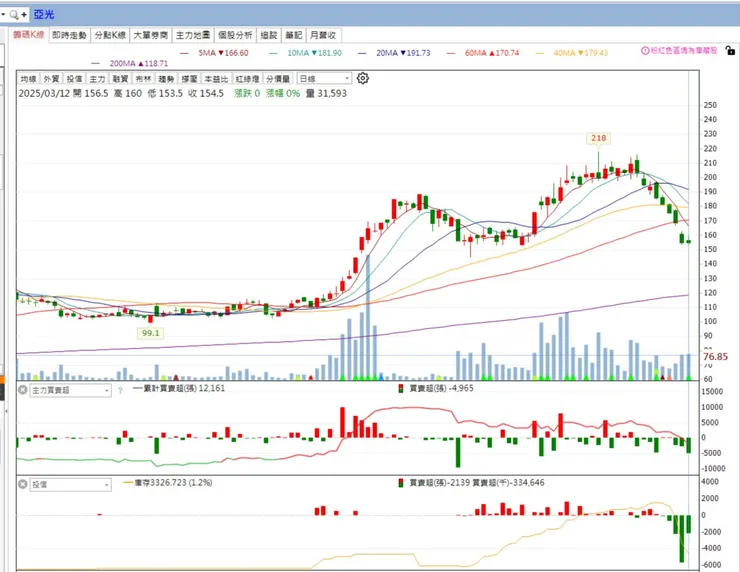This screenshot has height=572, width=740.
Task: Toggle the 趨勢 overlay button
Action: (x=166, y=78)
